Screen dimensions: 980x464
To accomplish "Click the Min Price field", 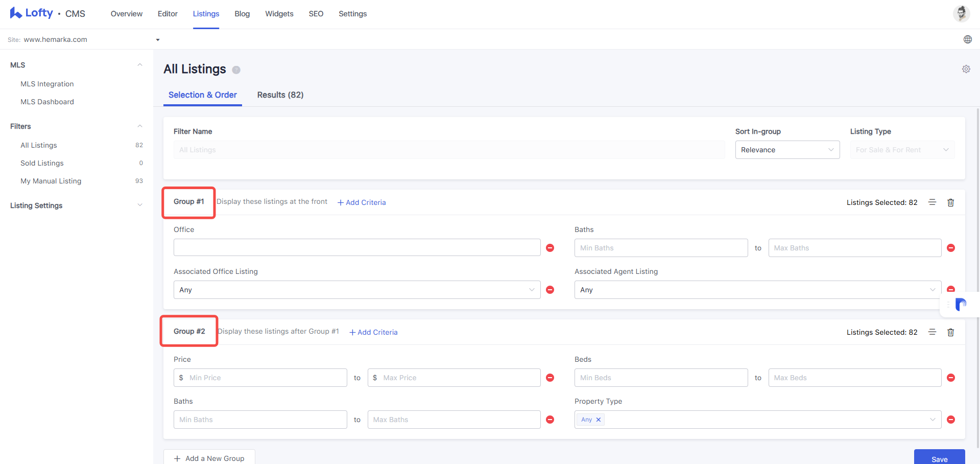I will [260, 378].
